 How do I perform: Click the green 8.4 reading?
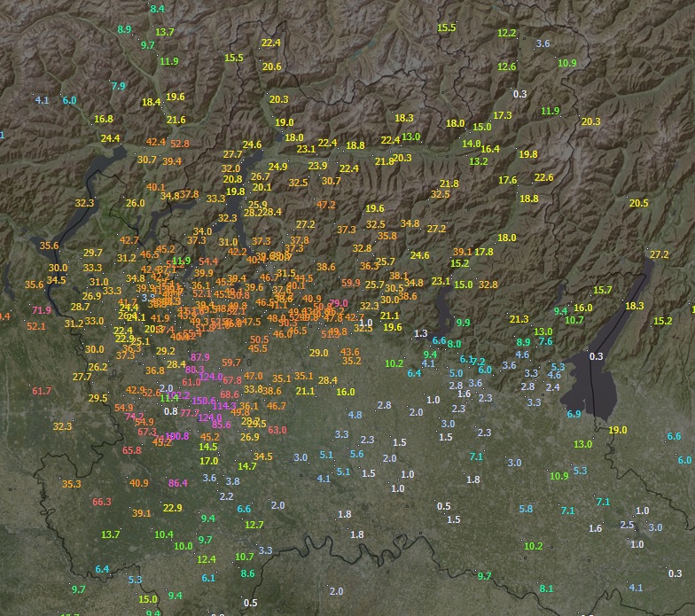157,9
